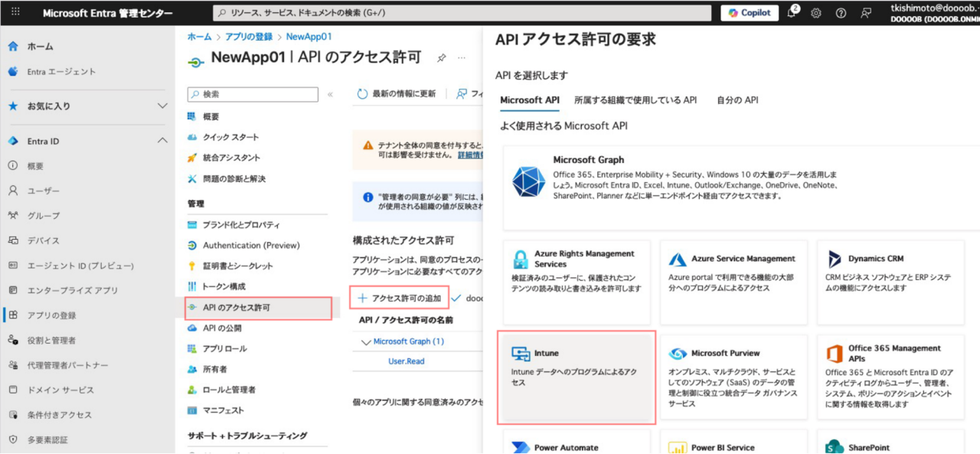Pin NewApp01 page with pin icon
The height and width of the screenshot is (454, 980).
tap(441, 58)
